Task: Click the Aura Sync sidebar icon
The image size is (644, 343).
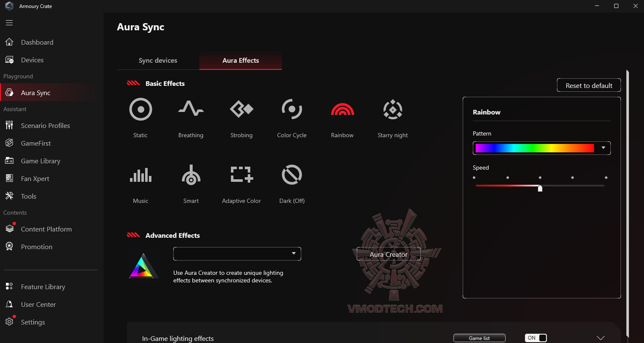Action: (9, 93)
